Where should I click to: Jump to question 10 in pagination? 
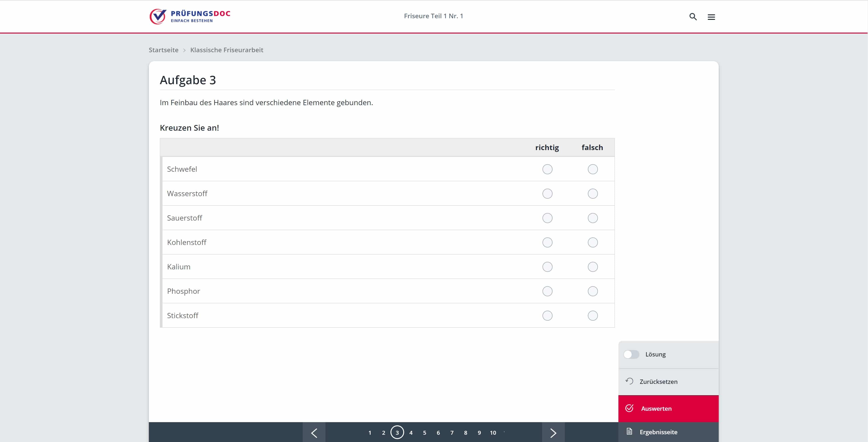(493, 433)
